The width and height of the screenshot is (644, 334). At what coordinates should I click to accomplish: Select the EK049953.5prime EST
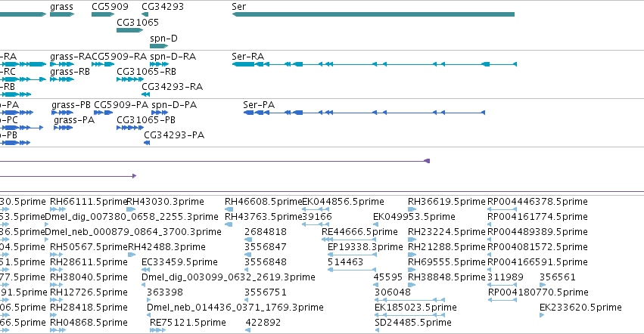click(x=375, y=224)
